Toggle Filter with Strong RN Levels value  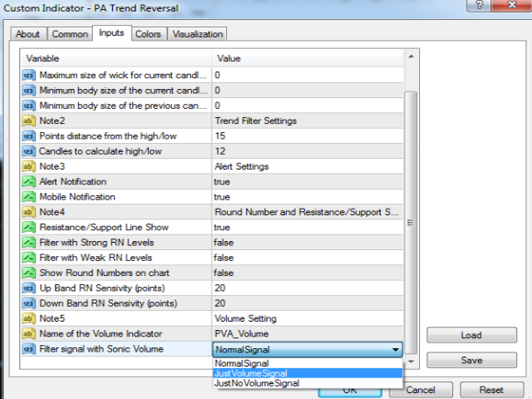[308, 242]
